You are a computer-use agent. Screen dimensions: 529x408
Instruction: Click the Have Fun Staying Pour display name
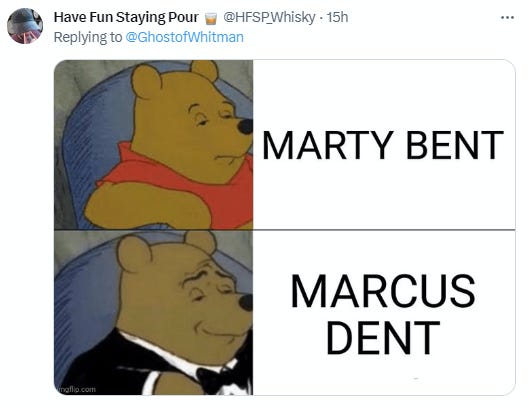(126, 17)
